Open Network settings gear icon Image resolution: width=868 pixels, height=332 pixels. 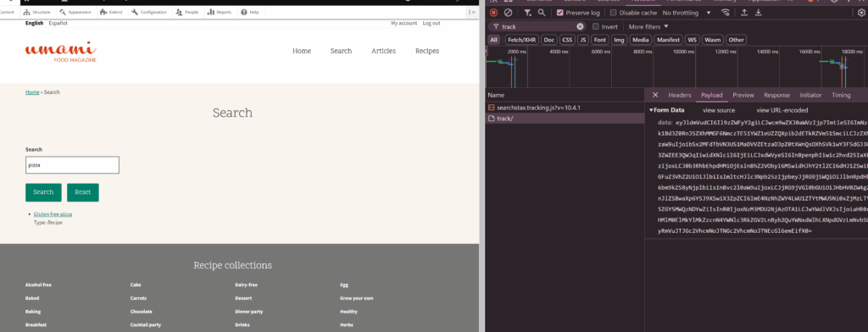[861, 13]
